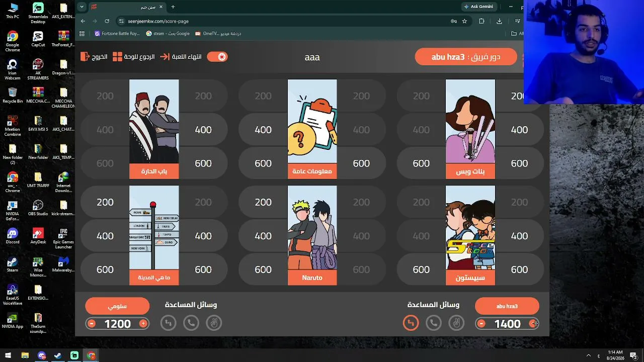Select the OBS Studio desktop icon
Screen dimensions: 644x362
click(x=38, y=208)
